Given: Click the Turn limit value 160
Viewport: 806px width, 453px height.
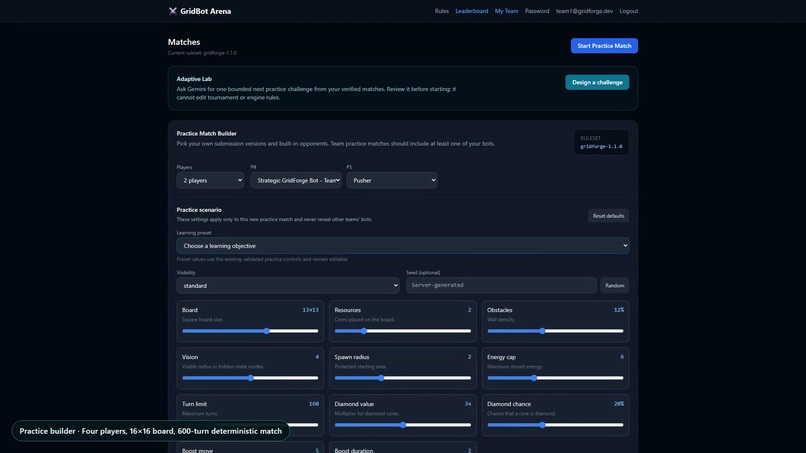Looking at the screenshot, I should [314, 404].
